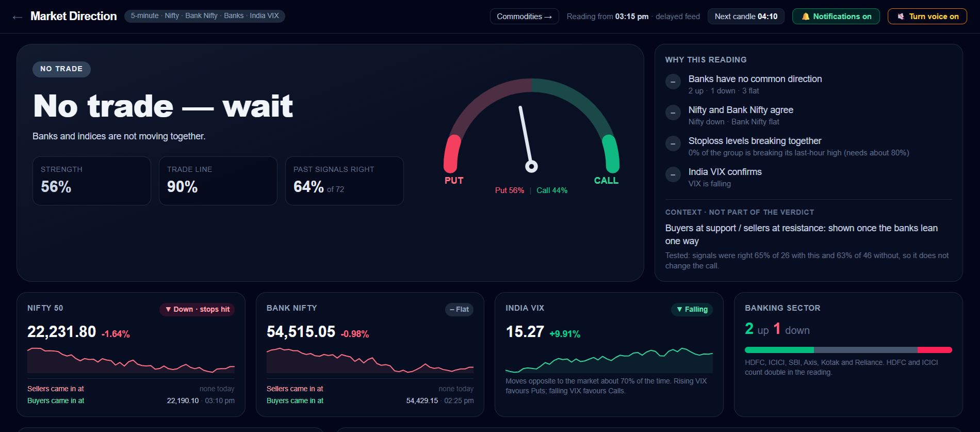Viewport: 980px width, 432px height.
Task: Click the Falling badge on India VIX
Action: click(692, 309)
